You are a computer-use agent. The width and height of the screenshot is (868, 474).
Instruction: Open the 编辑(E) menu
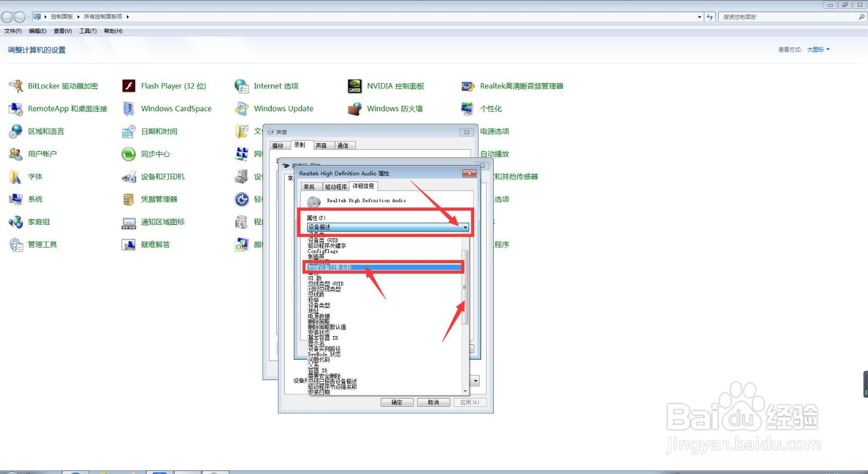(x=37, y=31)
